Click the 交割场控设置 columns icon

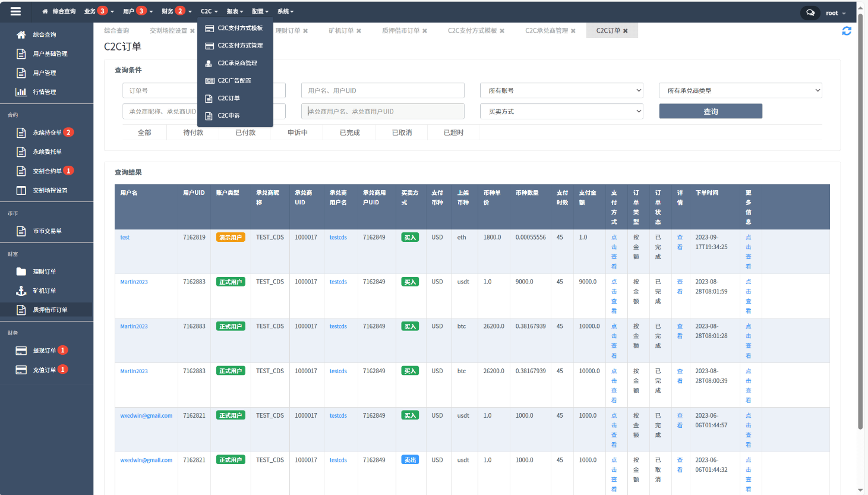coord(21,190)
